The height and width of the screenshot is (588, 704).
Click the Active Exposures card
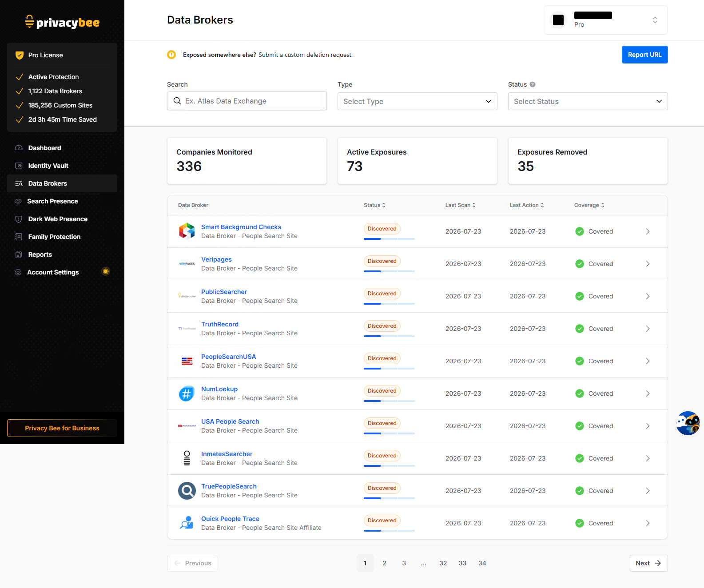coord(418,161)
